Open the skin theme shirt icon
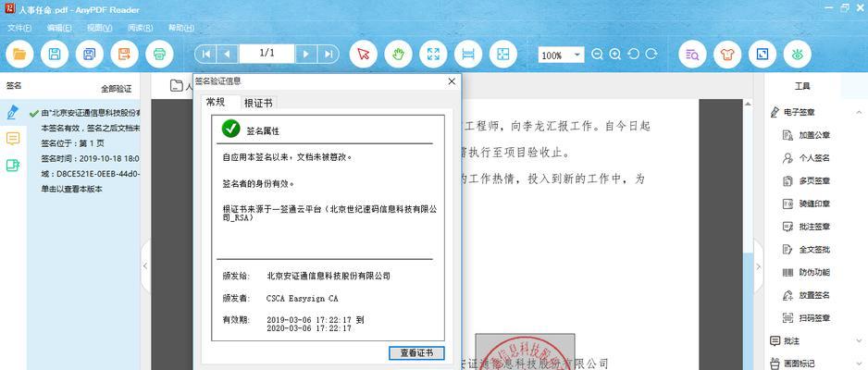 (x=727, y=55)
